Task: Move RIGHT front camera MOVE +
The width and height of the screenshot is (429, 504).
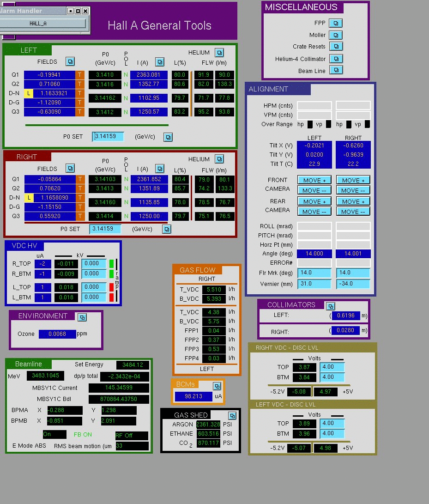Action: tap(353, 180)
